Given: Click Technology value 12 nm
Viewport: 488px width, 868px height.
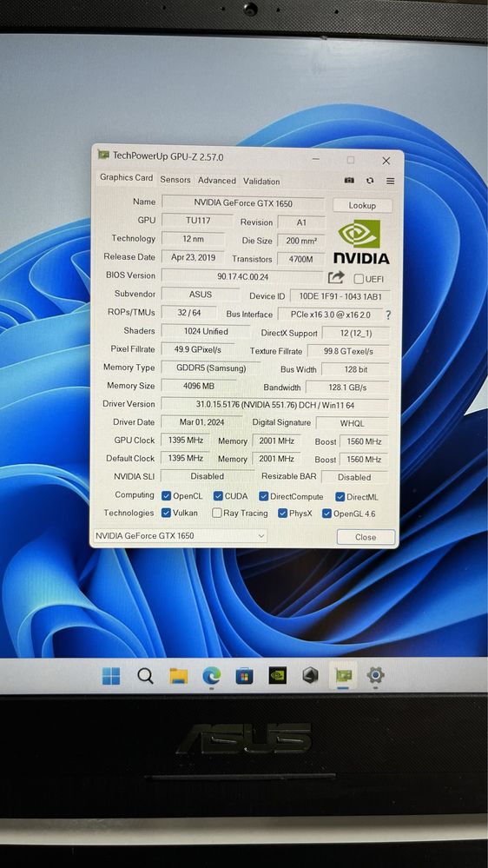Looking at the screenshot, I should pos(193,239).
